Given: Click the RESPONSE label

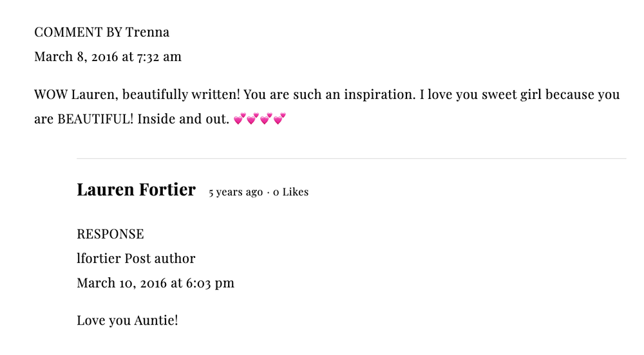Looking at the screenshot, I should click(x=110, y=234).
